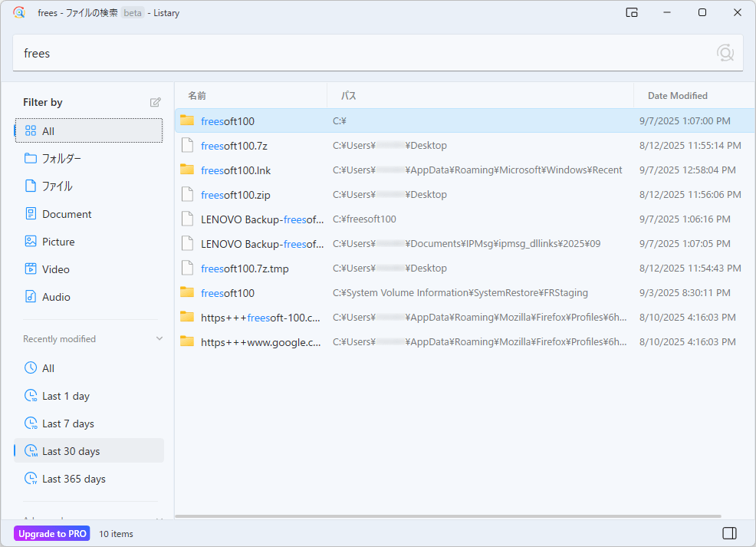Show files from Last 365 days
This screenshot has height=547, width=756.
89,479
